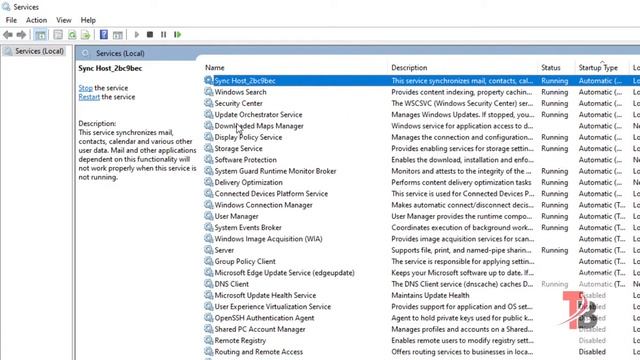Select the Update Orchestrator Service row

tap(422, 115)
